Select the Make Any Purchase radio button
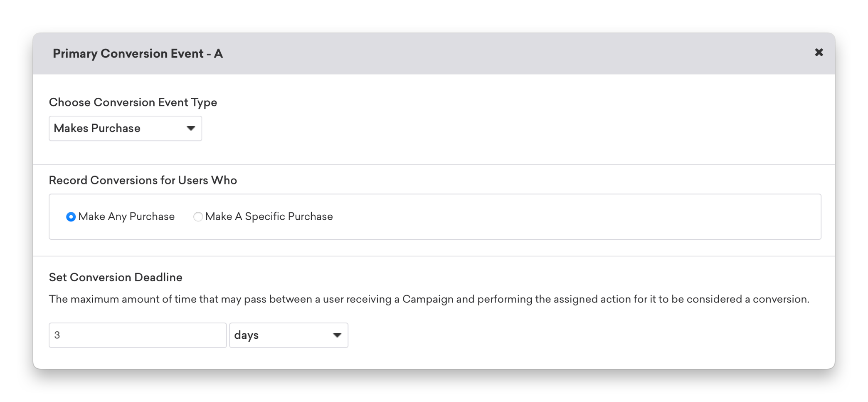 71,217
